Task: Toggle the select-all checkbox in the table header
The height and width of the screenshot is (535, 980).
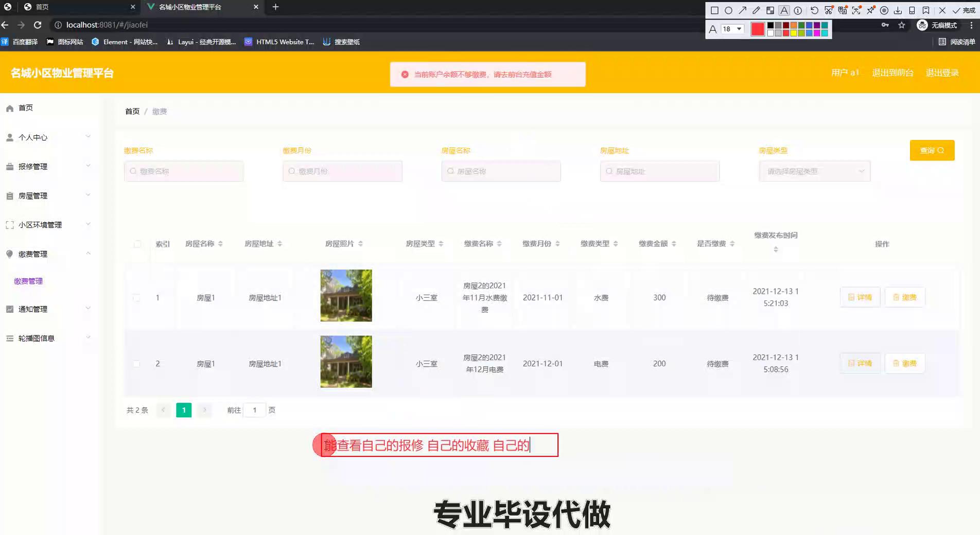Action: [x=137, y=244]
